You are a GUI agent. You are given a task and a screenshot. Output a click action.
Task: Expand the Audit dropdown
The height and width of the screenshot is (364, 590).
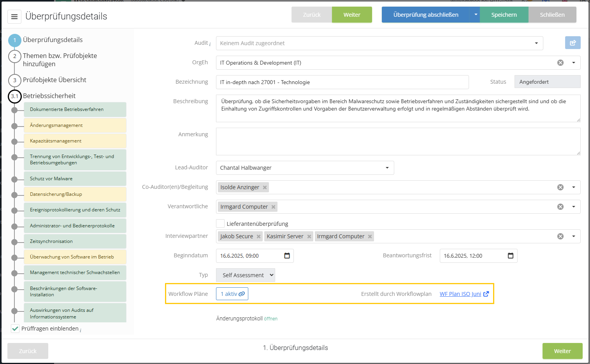point(536,43)
